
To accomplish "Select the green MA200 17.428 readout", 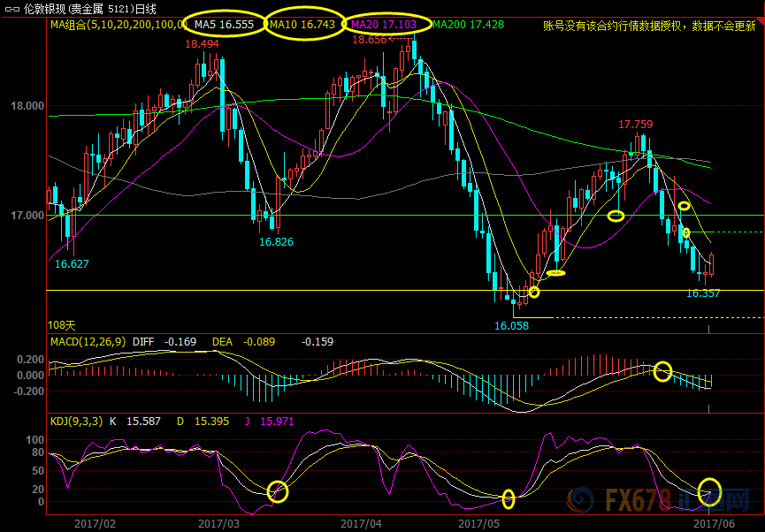I will click(469, 25).
